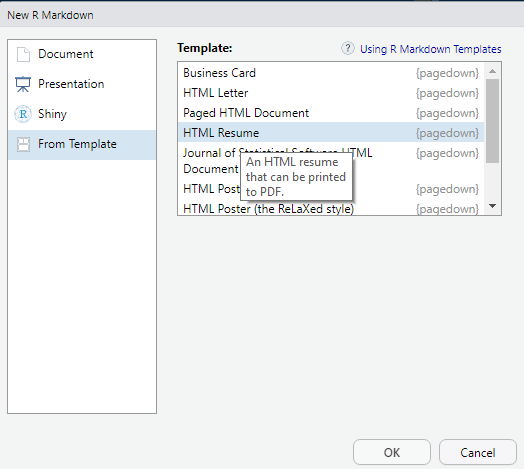This screenshot has height=469, width=524.
Task: Select the Presentation category
Action: click(82, 84)
